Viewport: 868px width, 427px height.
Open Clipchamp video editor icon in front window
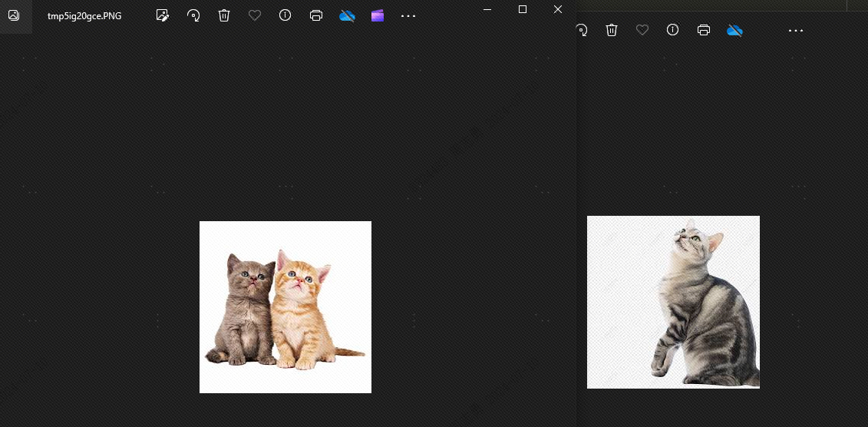click(x=378, y=15)
